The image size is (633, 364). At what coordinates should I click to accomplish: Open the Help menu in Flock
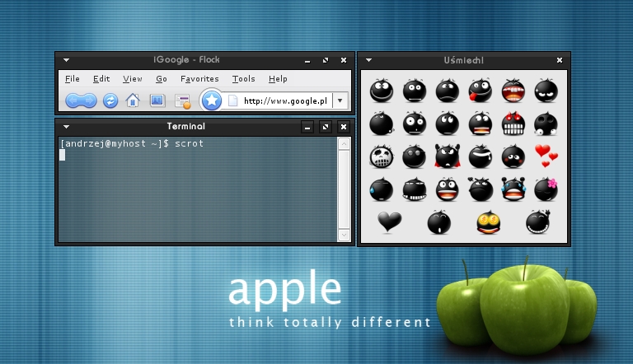click(x=278, y=79)
